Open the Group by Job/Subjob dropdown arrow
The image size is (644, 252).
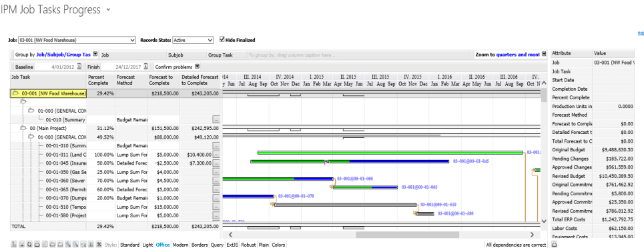[x=95, y=54]
